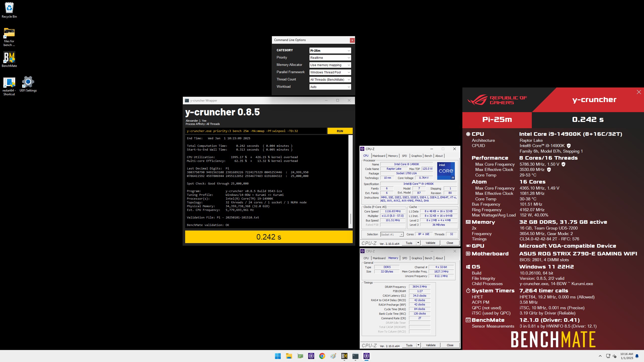The image size is (644, 362).
Task: Open Graphics tab in upper CPU-Z
Action: point(417,156)
